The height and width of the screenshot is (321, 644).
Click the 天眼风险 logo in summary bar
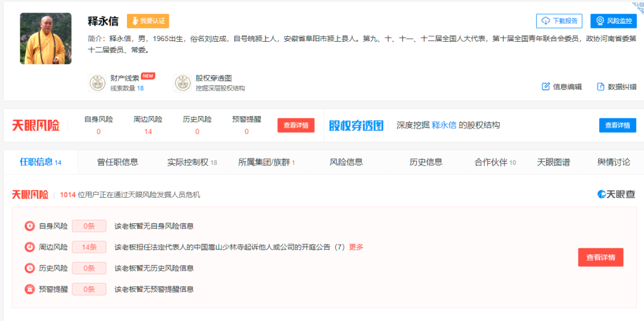(36, 126)
